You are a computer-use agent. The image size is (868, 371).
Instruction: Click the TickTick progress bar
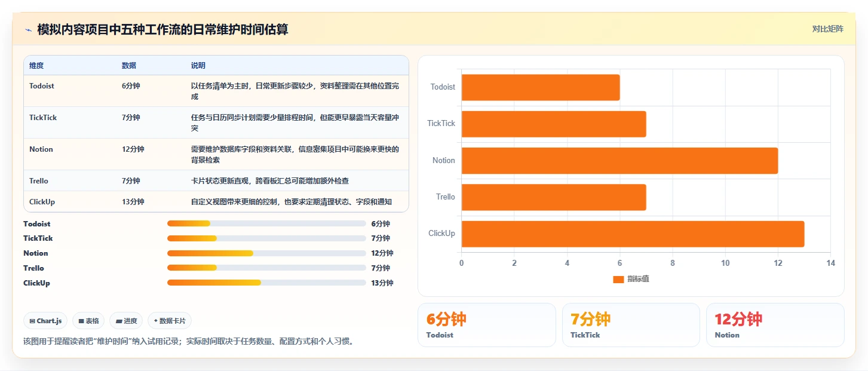tap(266, 238)
